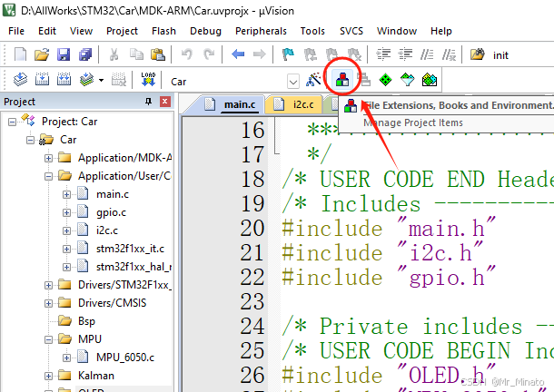Image resolution: width=554 pixels, height=392 pixels.
Task: Collapse the Car target node
Action: (x=30, y=141)
